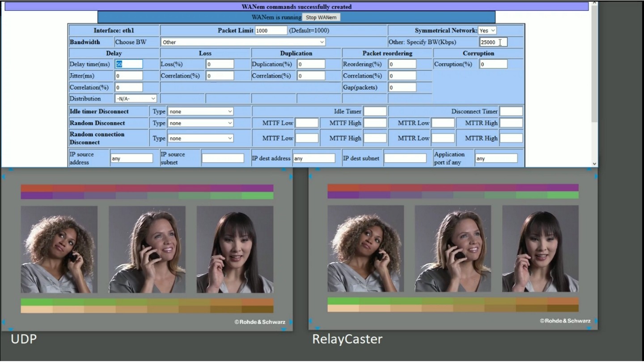644x362 pixels.
Task: Click Random Disconnect MTTF Low field
Action: (307, 123)
